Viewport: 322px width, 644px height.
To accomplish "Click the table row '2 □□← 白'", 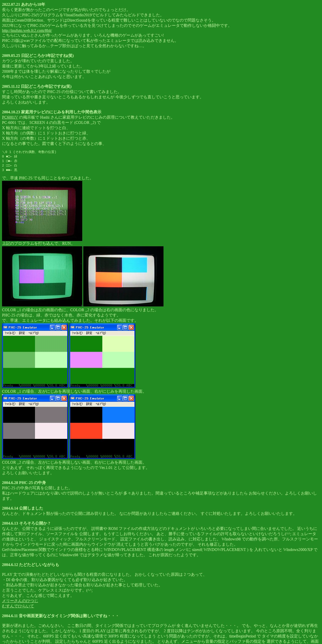I will pos(10,166).
